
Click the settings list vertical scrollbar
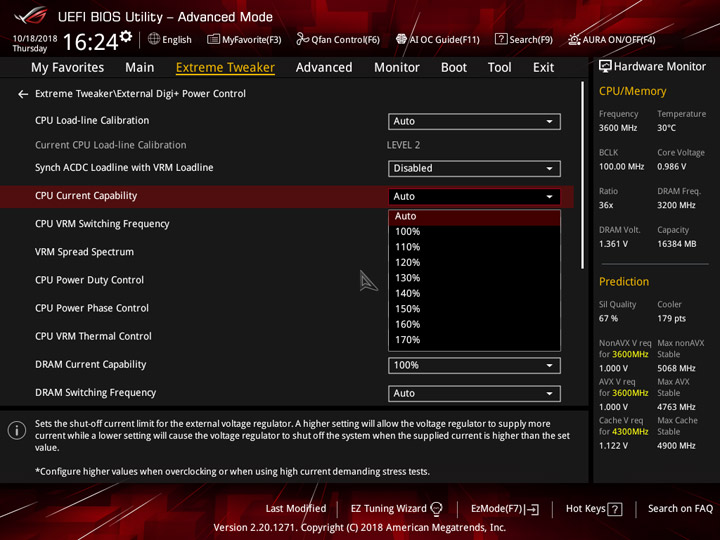[x=583, y=175]
